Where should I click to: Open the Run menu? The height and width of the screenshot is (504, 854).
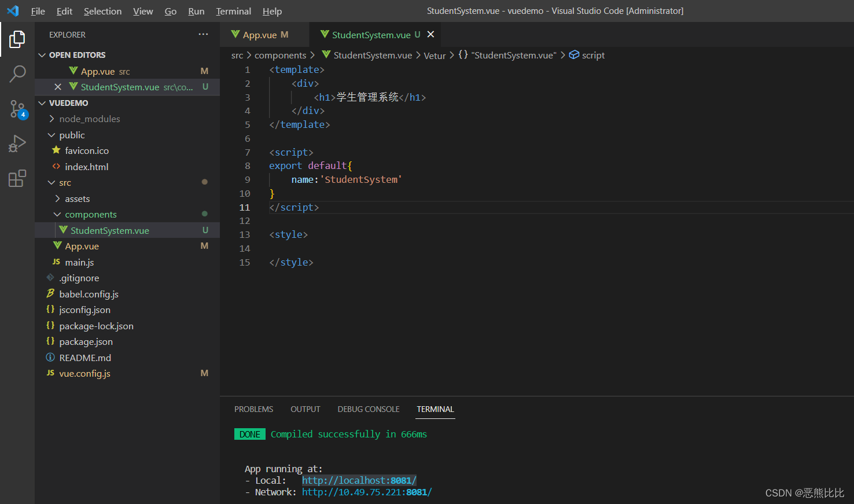(x=196, y=11)
